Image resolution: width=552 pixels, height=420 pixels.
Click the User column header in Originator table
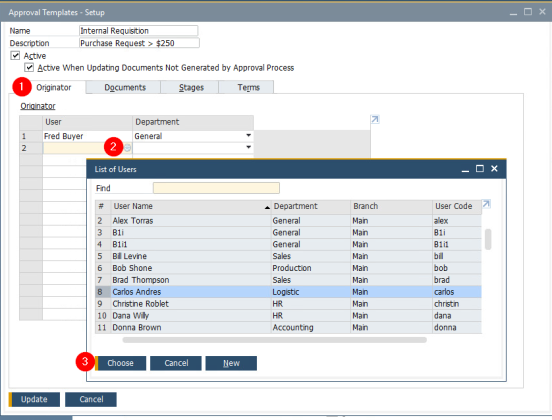tap(88, 122)
